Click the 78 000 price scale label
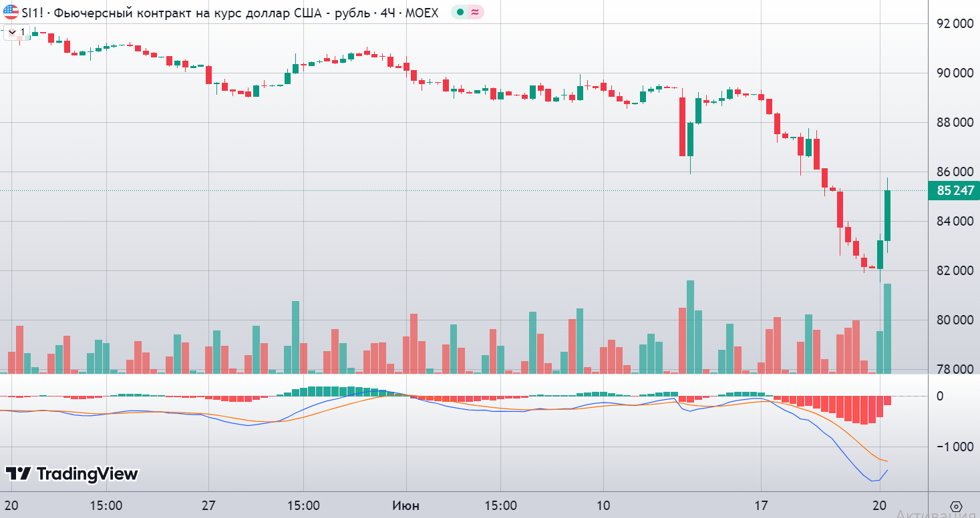This screenshot has width=980, height=518. point(955,369)
